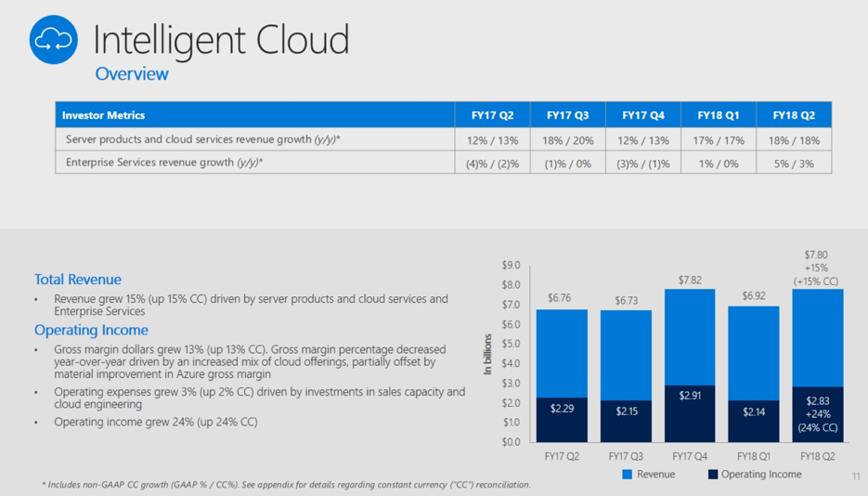Click the '(1)% / 0%' table cell
Screen dimensions: 868x496
pyautogui.click(x=568, y=163)
